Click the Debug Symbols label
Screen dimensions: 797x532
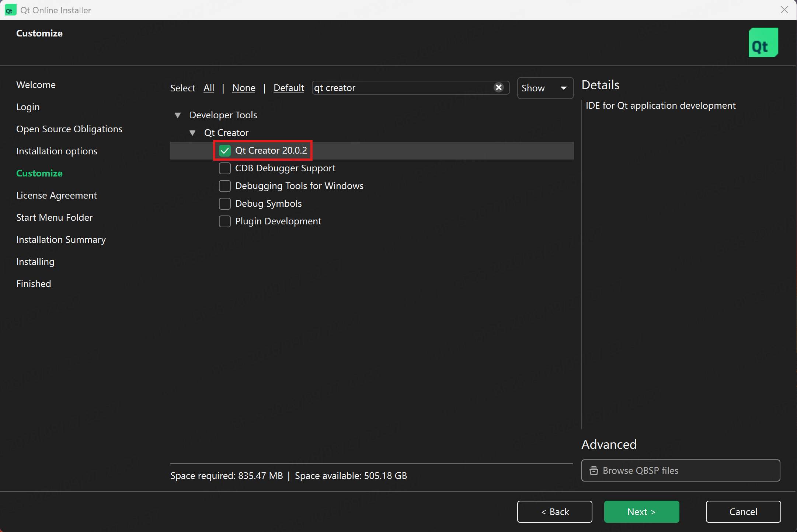point(268,204)
